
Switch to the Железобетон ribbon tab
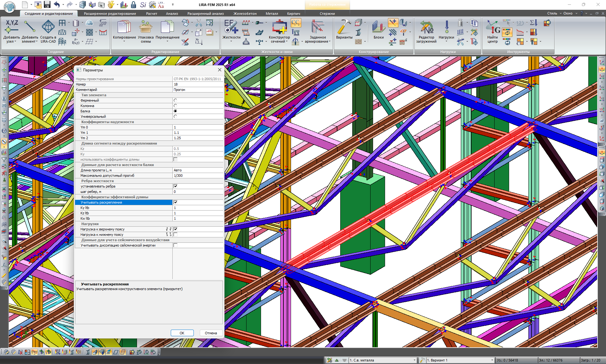tap(245, 14)
